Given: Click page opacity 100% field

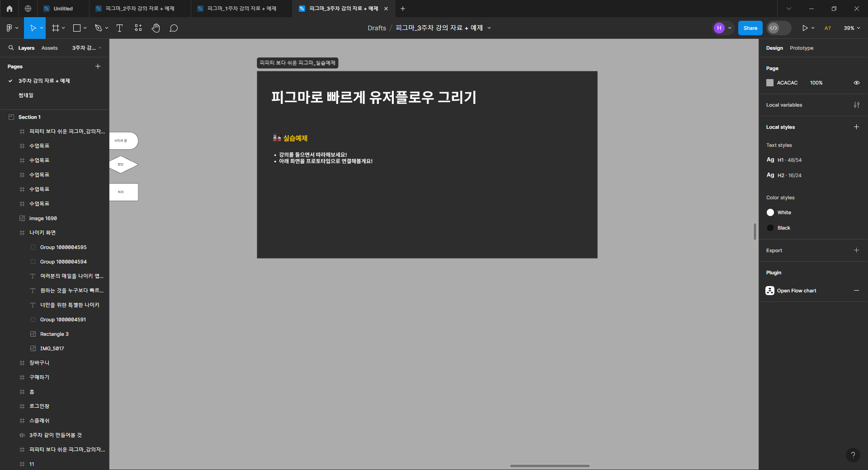Looking at the screenshot, I should [x=816, y=83].
